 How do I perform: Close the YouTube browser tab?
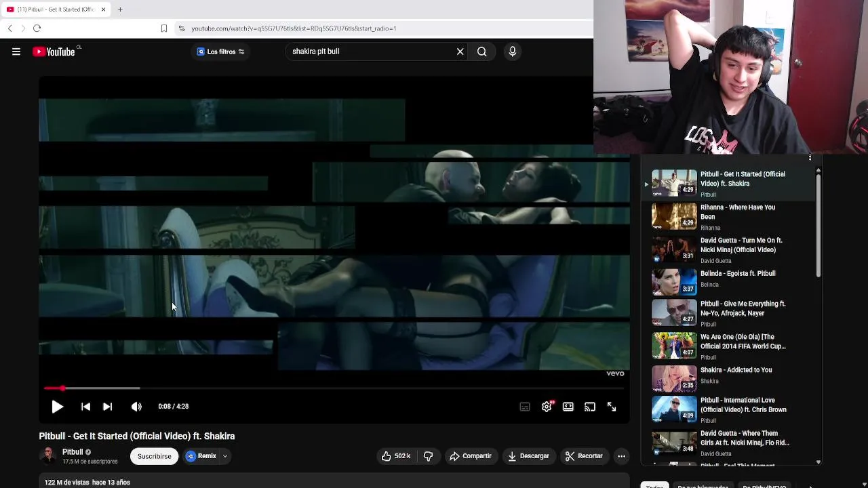[x=103, y=9]
